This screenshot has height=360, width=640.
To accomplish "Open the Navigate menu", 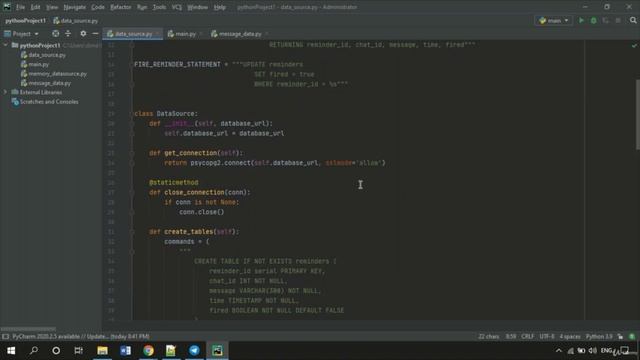I will [75, 7].
